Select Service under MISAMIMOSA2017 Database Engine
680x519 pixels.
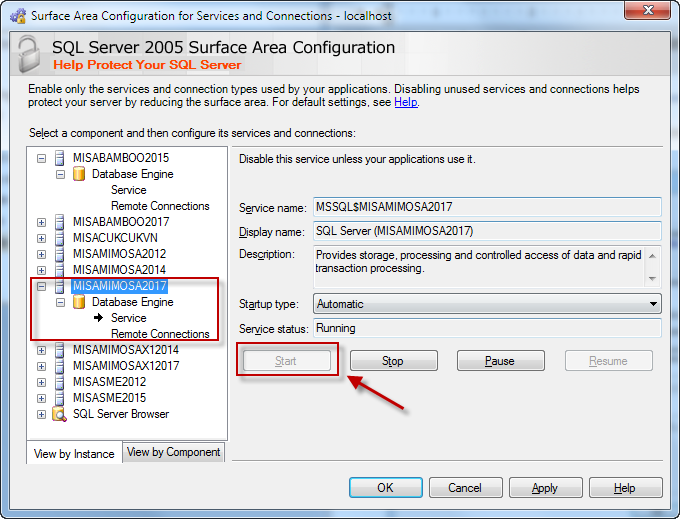tap(129, 318)
